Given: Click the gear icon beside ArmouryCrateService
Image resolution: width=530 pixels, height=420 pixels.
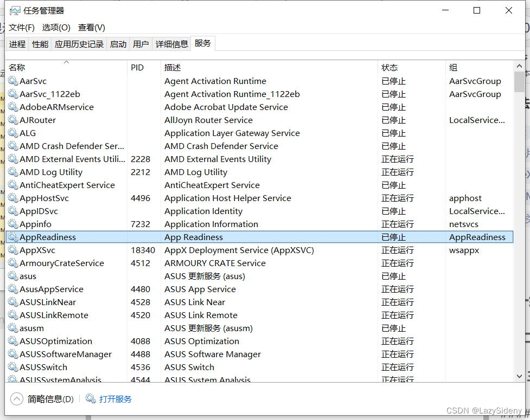Looking at the screenshot, I should pyautogui.click(x=13, y=263).
